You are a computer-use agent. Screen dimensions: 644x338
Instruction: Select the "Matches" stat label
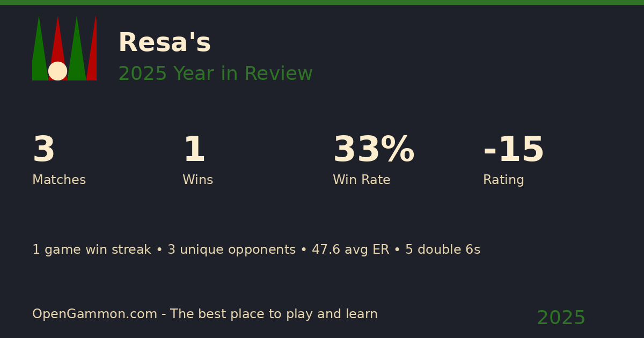pyautogui.click(x=59, y=180)
